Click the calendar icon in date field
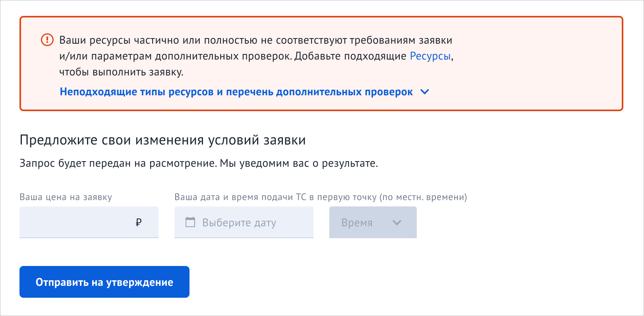The width and height of the screenshot is (644, 316). [191, 222]
